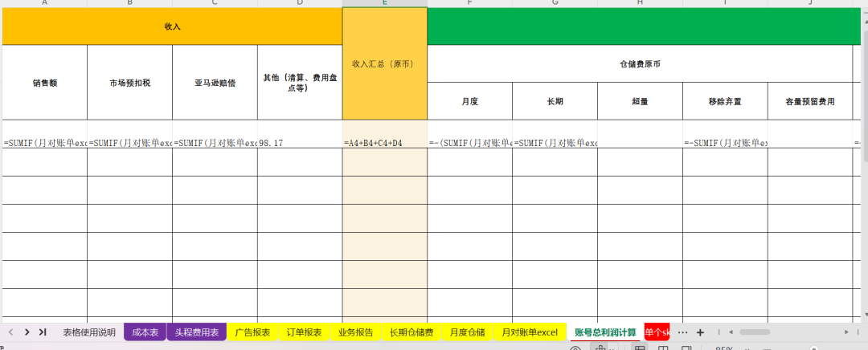Add a new sheet with plus icon
Viewport: 868px width, 350px height.
pos(700,332)
